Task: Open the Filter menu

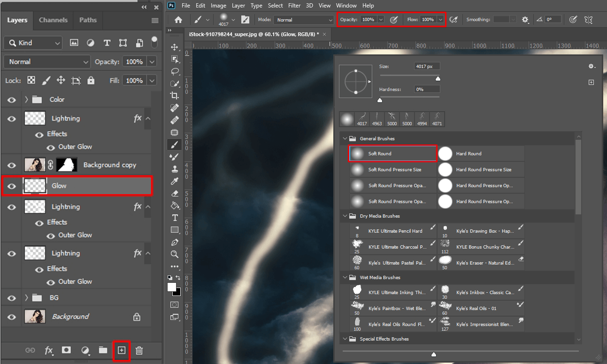Action: tap(294, 6)
